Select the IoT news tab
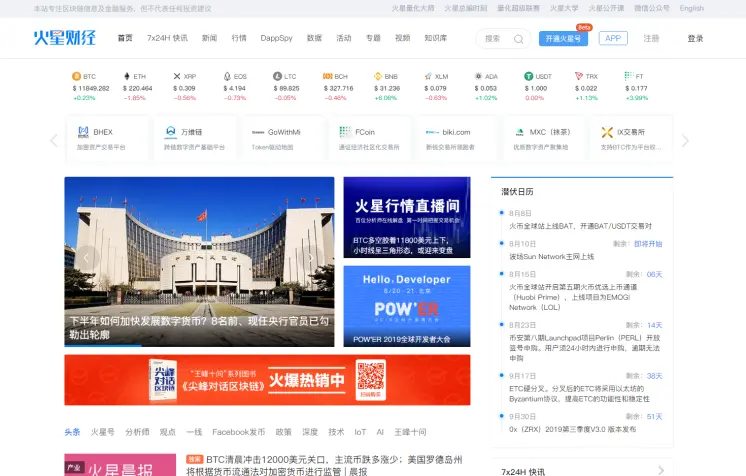Viewport: 746px width, 476px height. [360, 432]
